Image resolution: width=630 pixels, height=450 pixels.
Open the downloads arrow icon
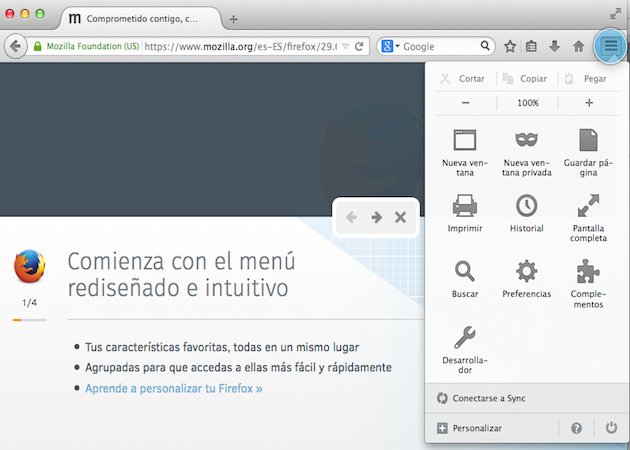(554, 46)
